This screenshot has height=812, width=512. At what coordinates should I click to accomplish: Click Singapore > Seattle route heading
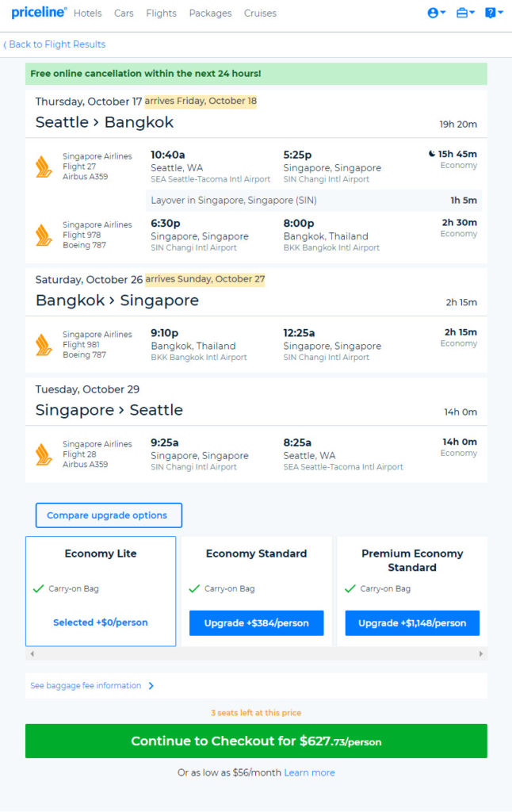pyautogui.click(x=109, y=410)
